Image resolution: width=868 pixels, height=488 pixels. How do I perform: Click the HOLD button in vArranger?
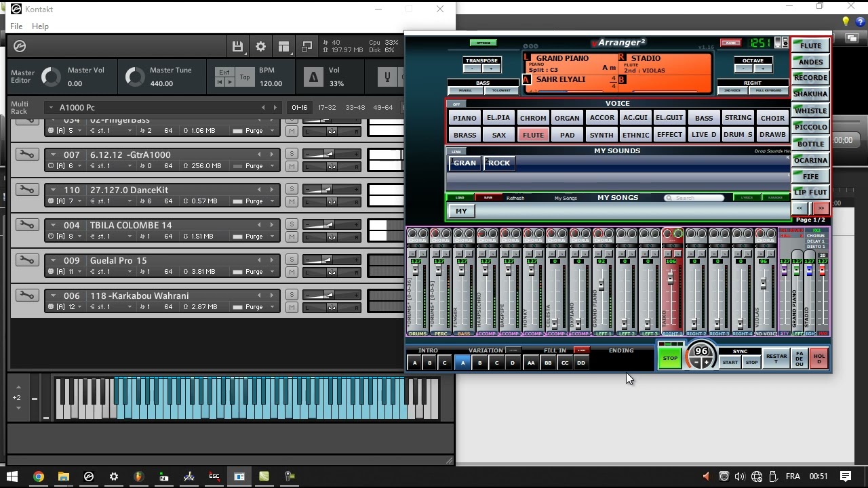819,359
